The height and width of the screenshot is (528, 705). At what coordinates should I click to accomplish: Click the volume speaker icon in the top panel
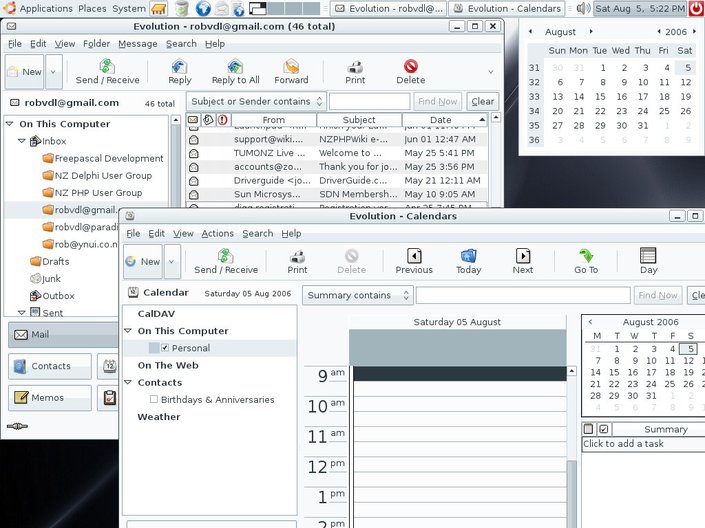(x=583, y=8)
